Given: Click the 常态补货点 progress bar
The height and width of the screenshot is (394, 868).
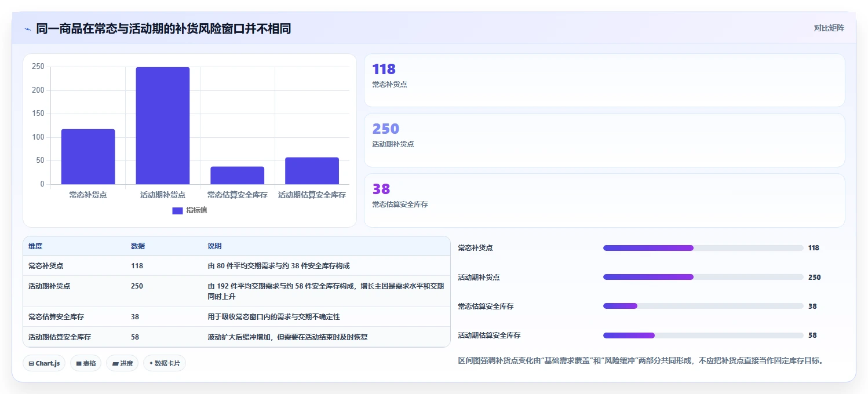Looking at the screenshot, I should click(x=703, y=248).
